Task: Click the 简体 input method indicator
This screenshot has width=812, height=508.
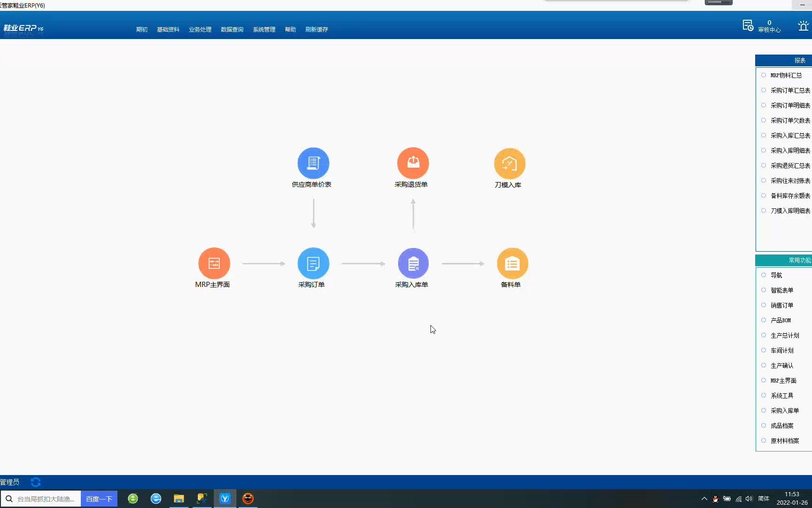Action: (x=764, y=499)
